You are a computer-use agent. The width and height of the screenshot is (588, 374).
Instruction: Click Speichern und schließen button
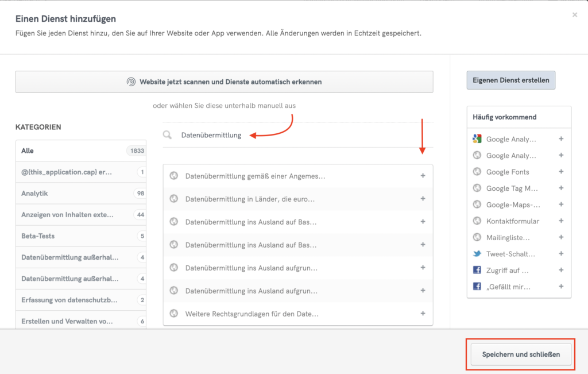[x=521, y=354]
